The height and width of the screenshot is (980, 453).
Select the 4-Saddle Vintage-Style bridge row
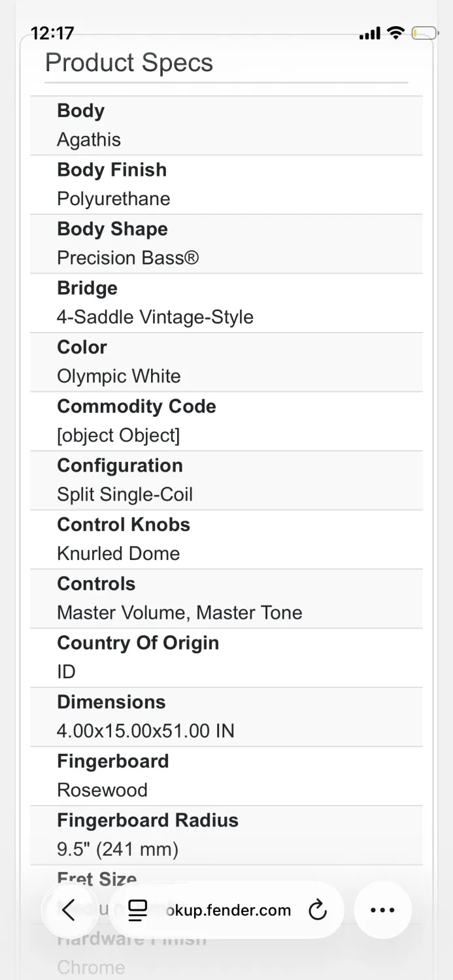point(226,303)
